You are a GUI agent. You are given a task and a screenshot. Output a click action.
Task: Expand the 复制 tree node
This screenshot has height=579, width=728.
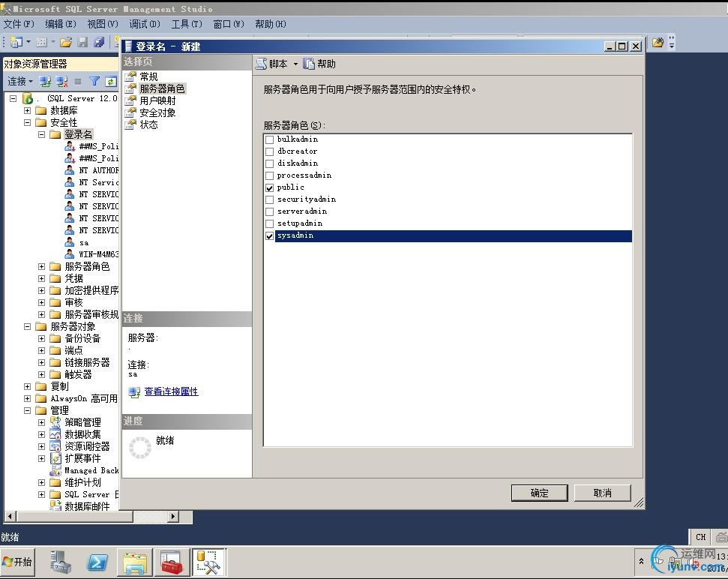[28, 386]
